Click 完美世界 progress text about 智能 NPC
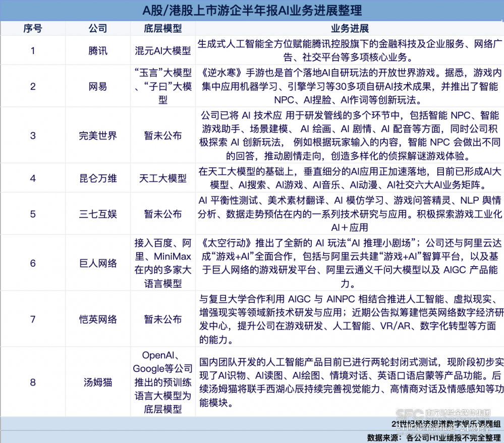Image resolution: width=504 pixels, height=443 pixels. [350, 136]
